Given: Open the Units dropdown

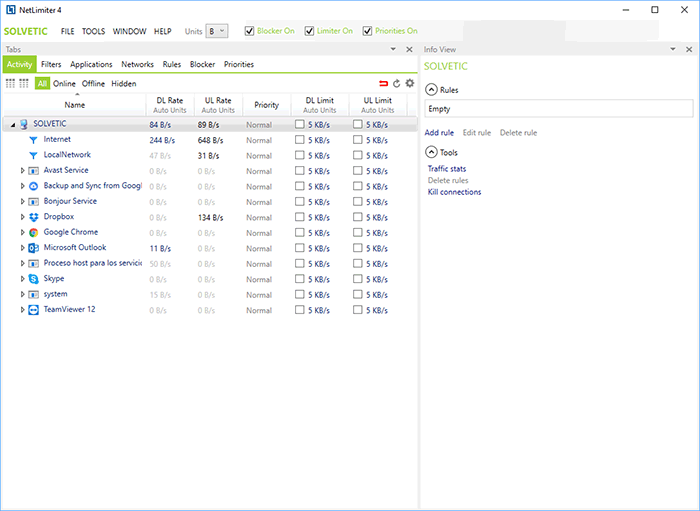Looking at the screenshot, I should [216, 31].
